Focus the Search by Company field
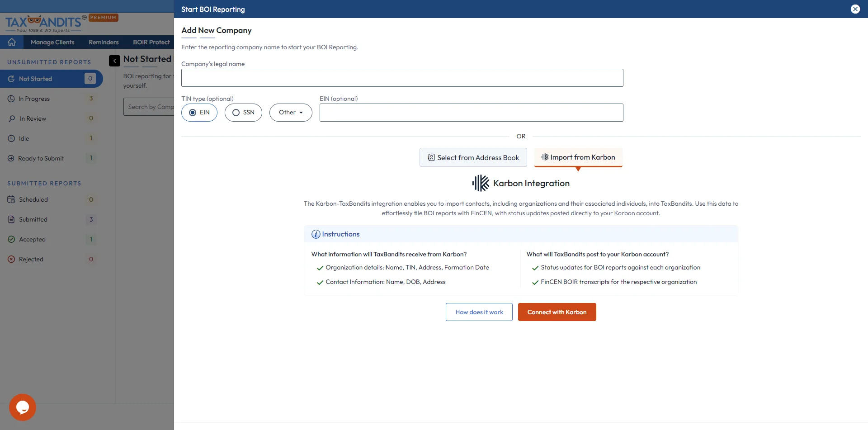 click(149, 107)
